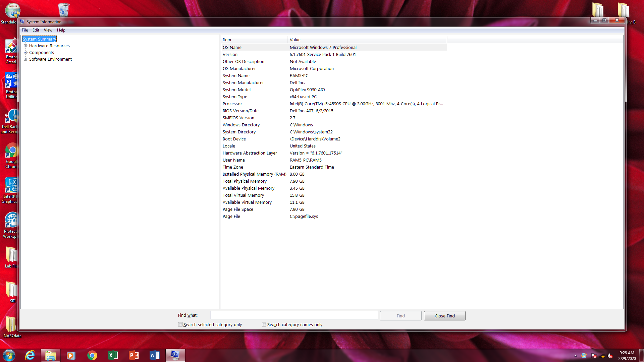Select Hardware Resources tree label
The width and height of the screenshot is (644, 362).
49,46
